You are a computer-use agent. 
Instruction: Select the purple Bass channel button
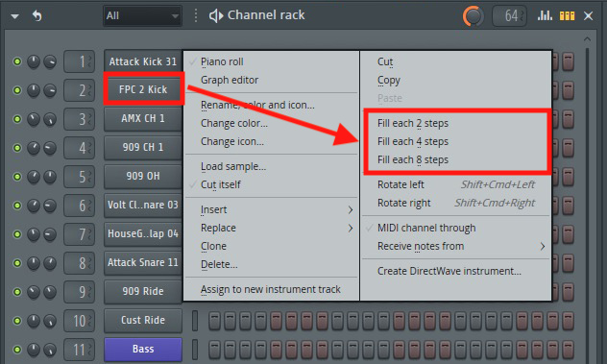(x=143, y=349)
